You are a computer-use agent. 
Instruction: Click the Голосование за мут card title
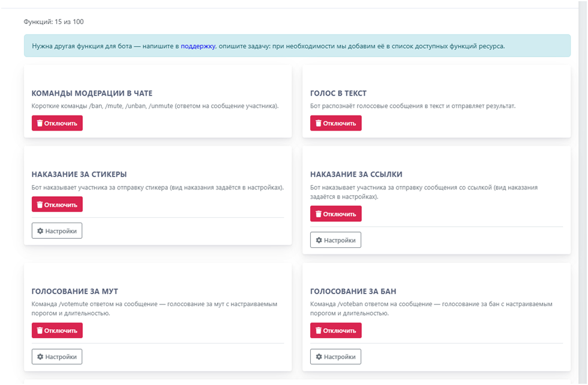(75, 291)
